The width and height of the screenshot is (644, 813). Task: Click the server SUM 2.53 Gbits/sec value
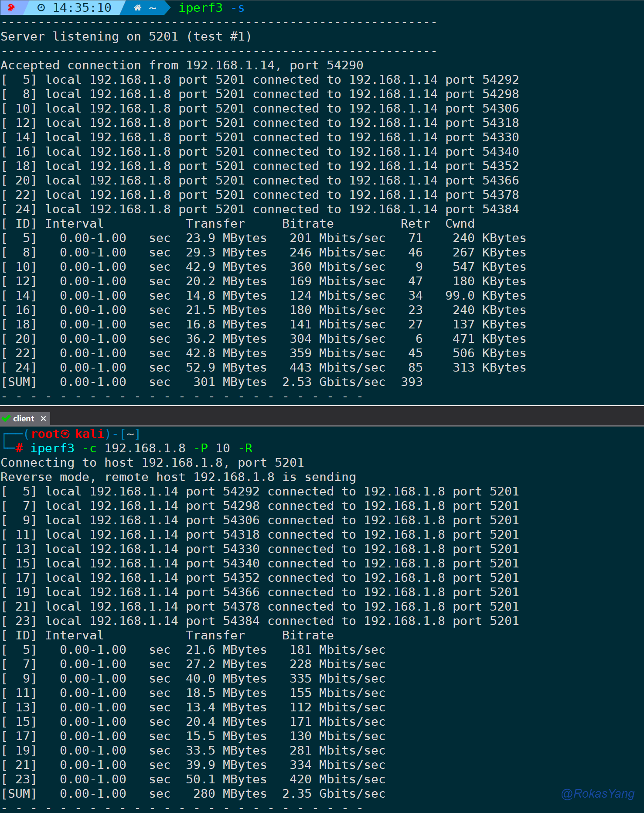[334, 382]
